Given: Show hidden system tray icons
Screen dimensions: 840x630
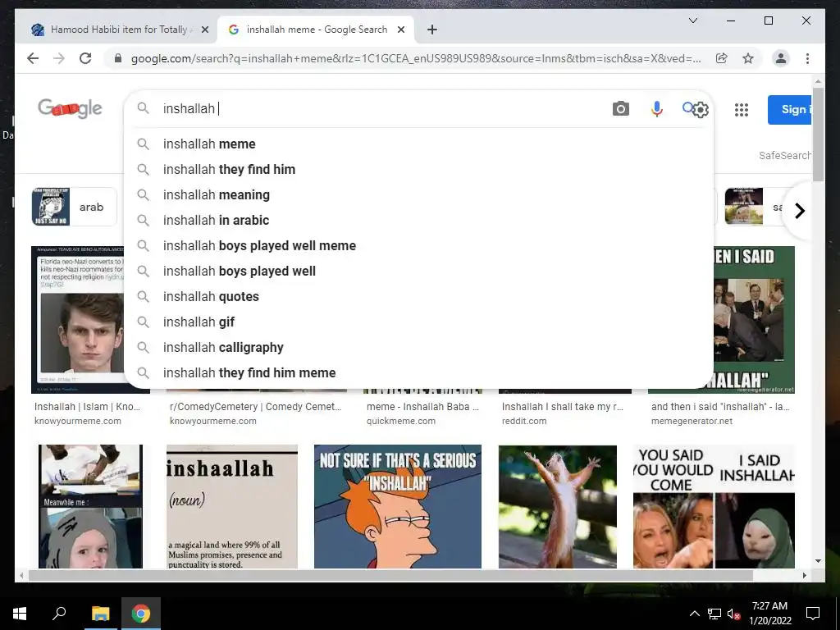Looking at the screenshot, I should [694, 614].
